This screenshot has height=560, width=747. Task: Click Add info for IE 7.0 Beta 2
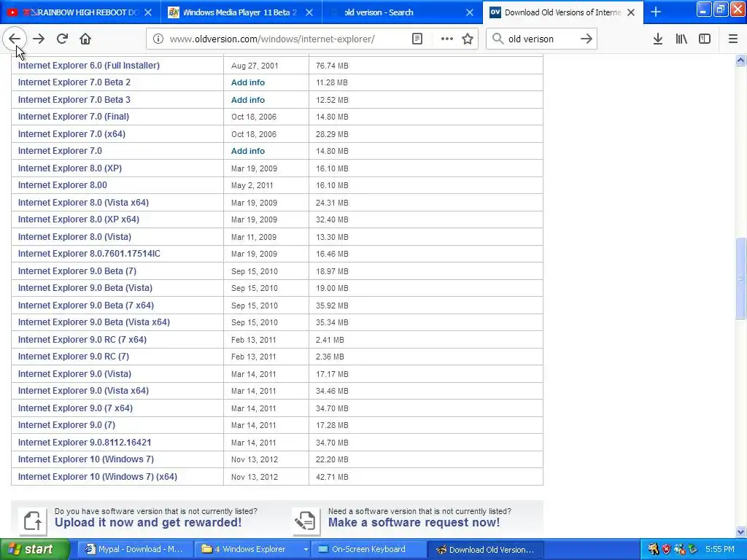[x=248, y=82]
